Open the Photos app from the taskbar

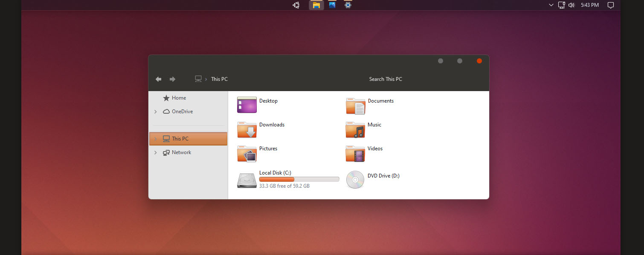click(332, 5)
